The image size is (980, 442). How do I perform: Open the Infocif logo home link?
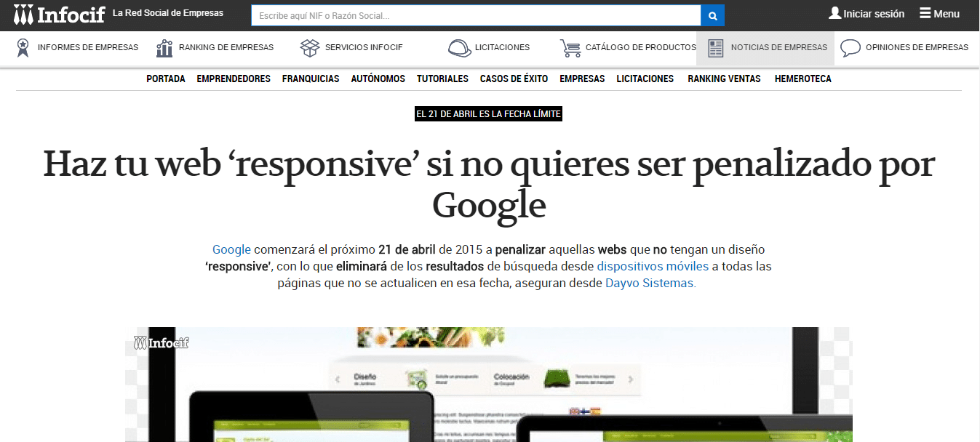(60, 15)
